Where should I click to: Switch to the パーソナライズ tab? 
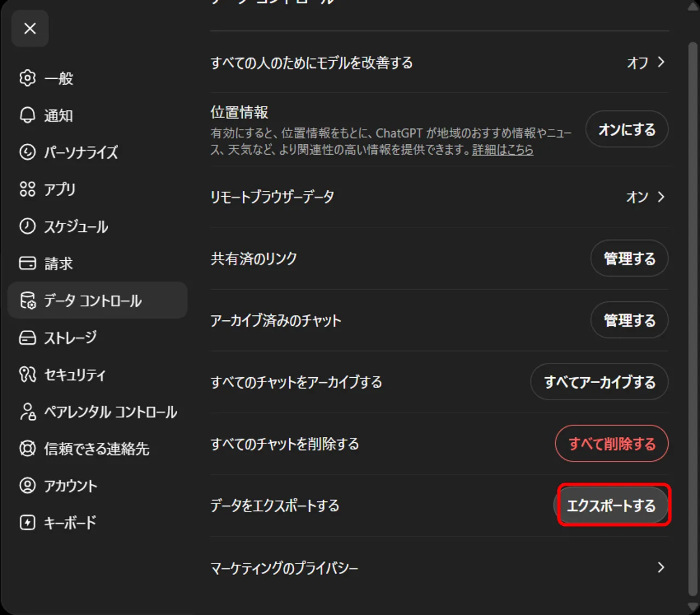click(97, 152)
